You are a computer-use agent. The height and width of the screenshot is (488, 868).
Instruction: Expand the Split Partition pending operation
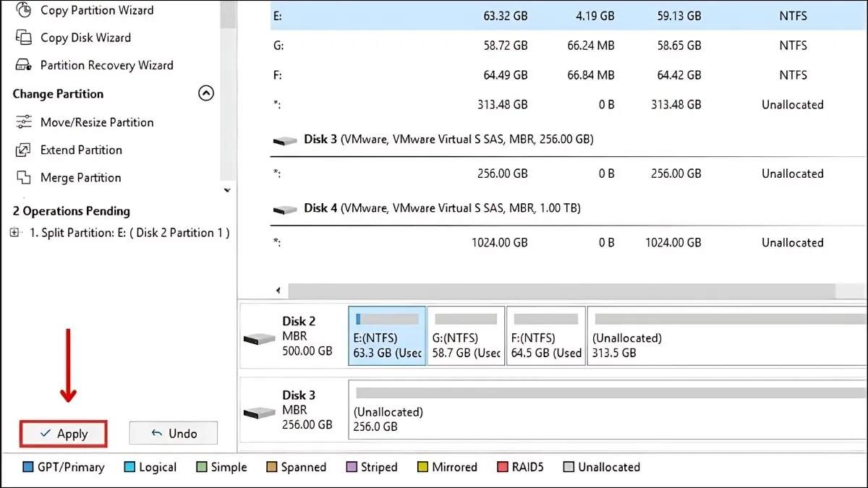click(14, 233)
